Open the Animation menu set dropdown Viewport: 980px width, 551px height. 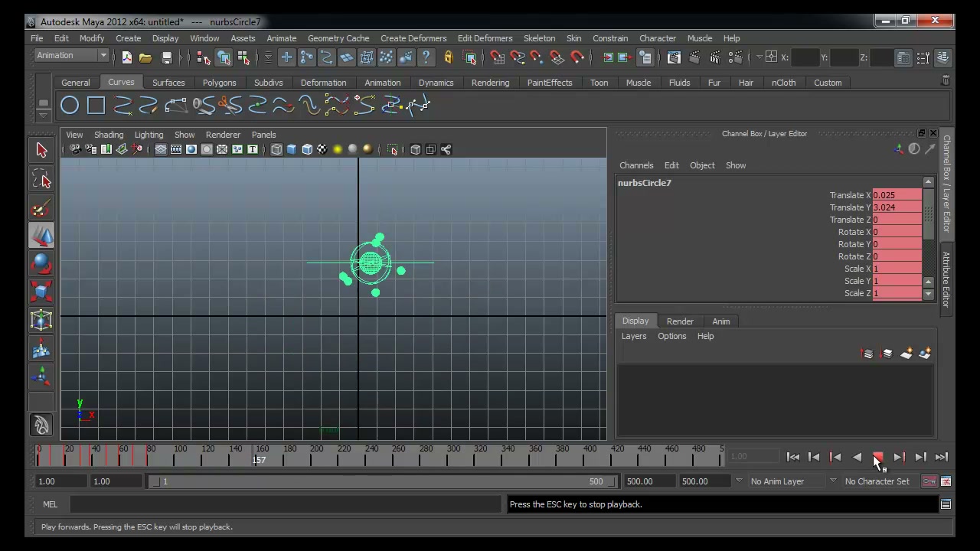72,55
